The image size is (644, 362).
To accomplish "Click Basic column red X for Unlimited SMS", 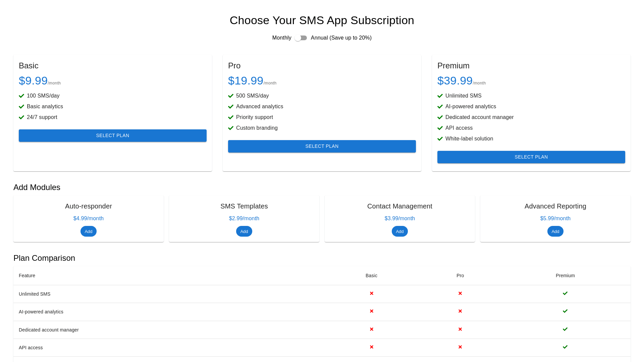I will point(371,293).
